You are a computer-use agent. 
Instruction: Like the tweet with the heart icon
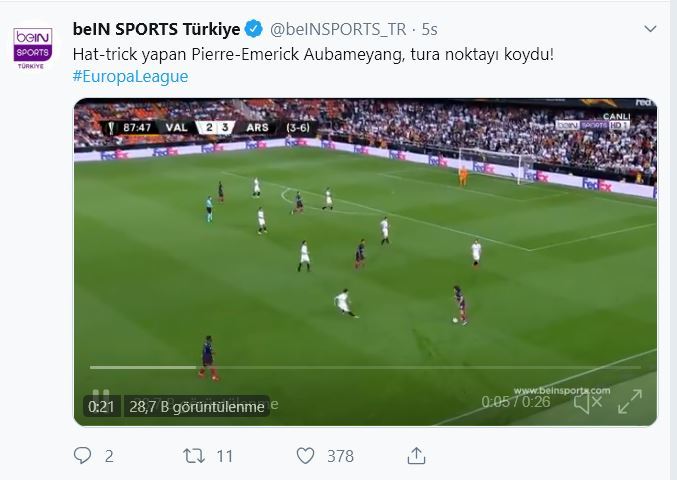pos(305,456)
